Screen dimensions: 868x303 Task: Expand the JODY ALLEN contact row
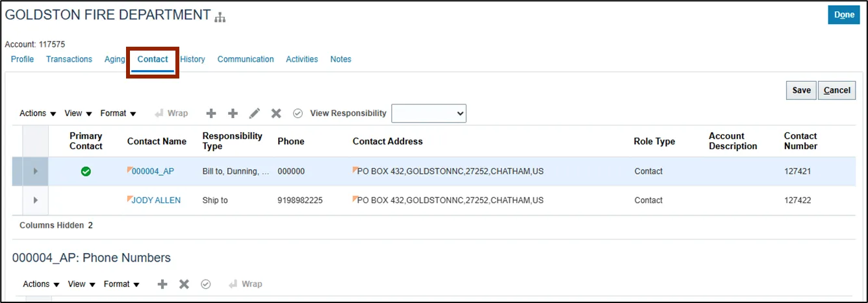click(36, 200)
